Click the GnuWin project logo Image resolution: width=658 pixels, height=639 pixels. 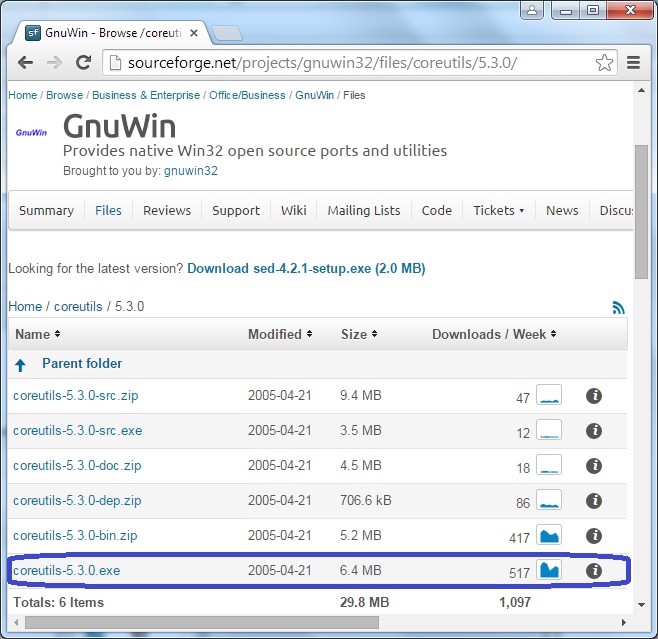(x=31, y=133)
